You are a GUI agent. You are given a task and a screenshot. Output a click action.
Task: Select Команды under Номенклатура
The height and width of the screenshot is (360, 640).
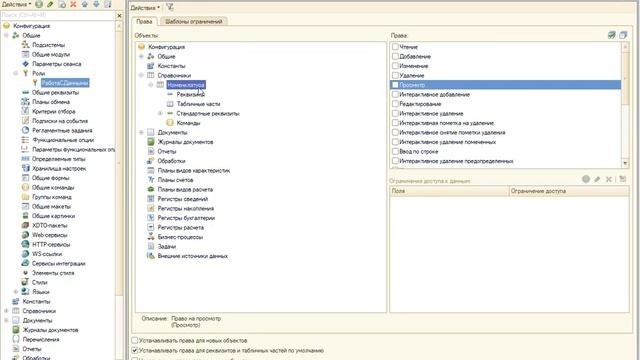point(188,123)
